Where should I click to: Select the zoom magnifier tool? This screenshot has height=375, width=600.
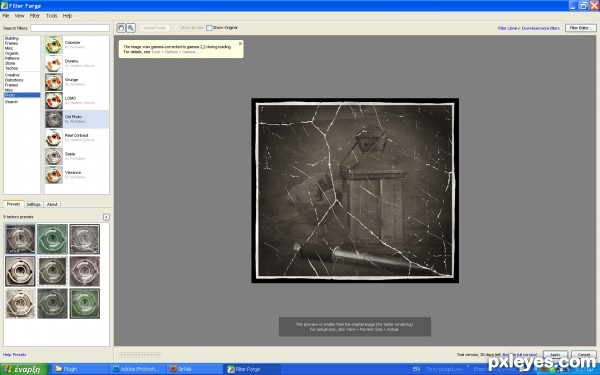click(131, 28)
